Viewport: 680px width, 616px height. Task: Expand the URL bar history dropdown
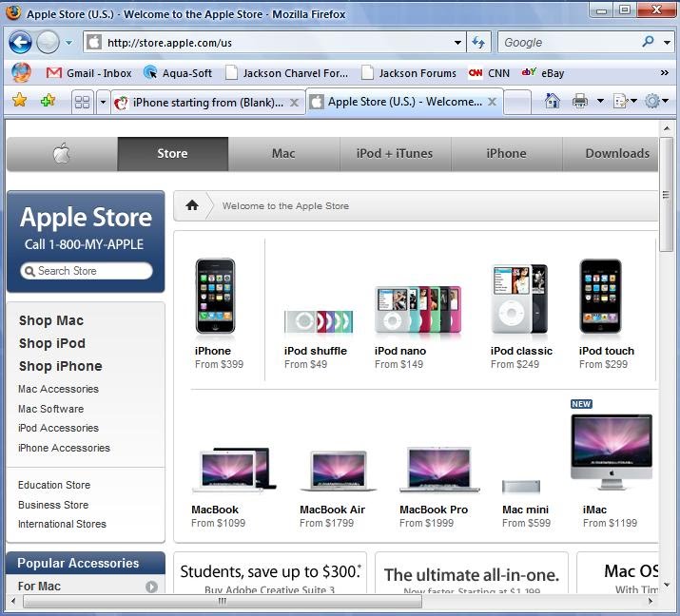pos(457,43)
